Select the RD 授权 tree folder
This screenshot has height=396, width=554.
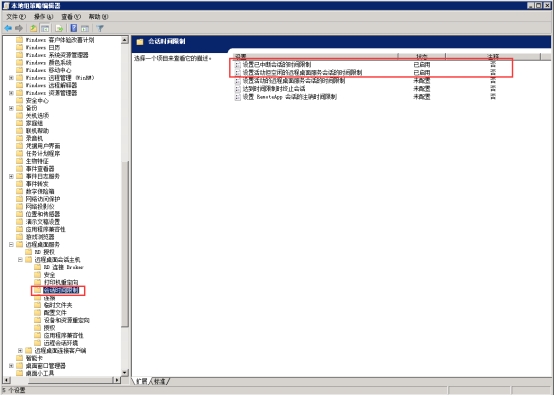click(44, 252)
